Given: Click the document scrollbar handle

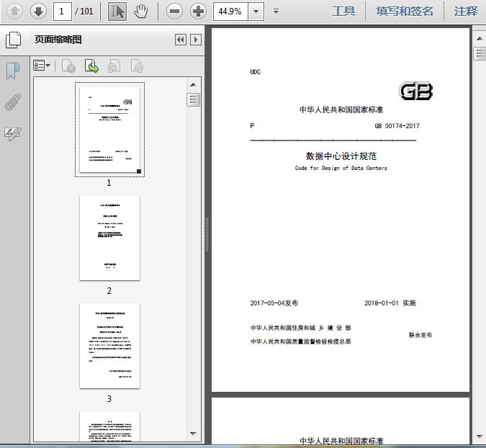Looking at the screenshot, I should (x=480, y=53).
